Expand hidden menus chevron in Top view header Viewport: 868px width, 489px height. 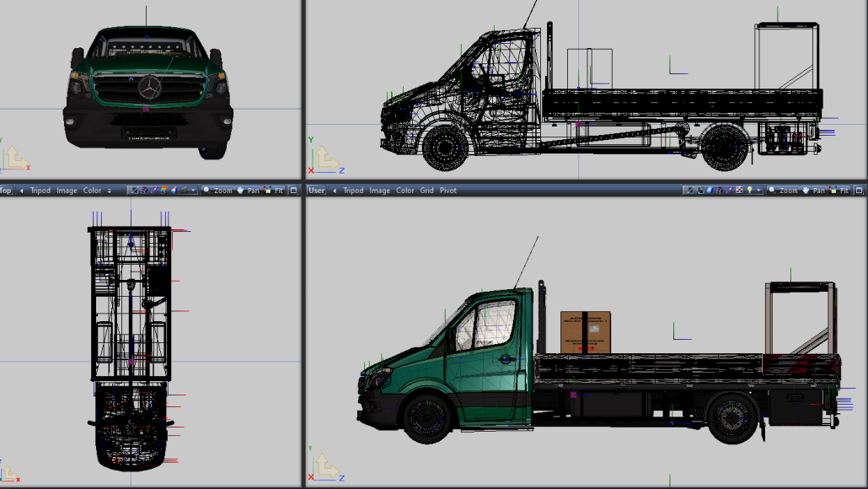click(x=109, y=191)
